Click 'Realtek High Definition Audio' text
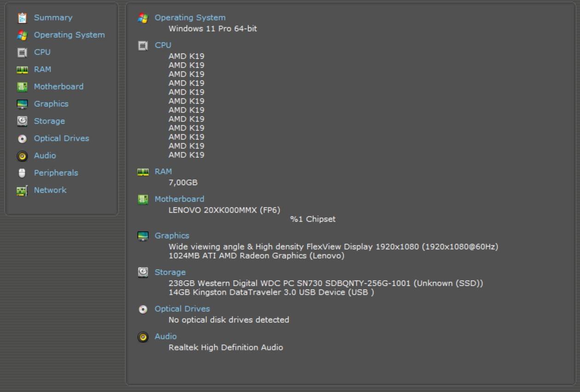This screenshot has width=580, height=392. 226,347
